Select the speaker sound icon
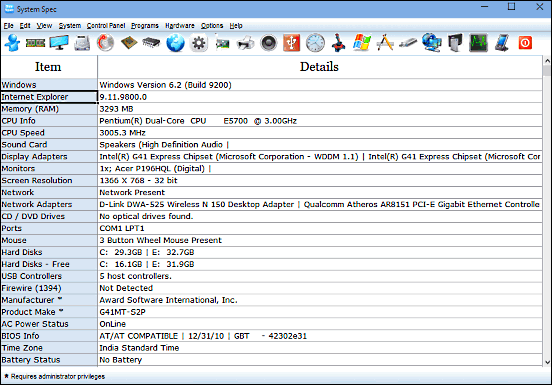Screen dimensions: 552x385 click(269, 43)
